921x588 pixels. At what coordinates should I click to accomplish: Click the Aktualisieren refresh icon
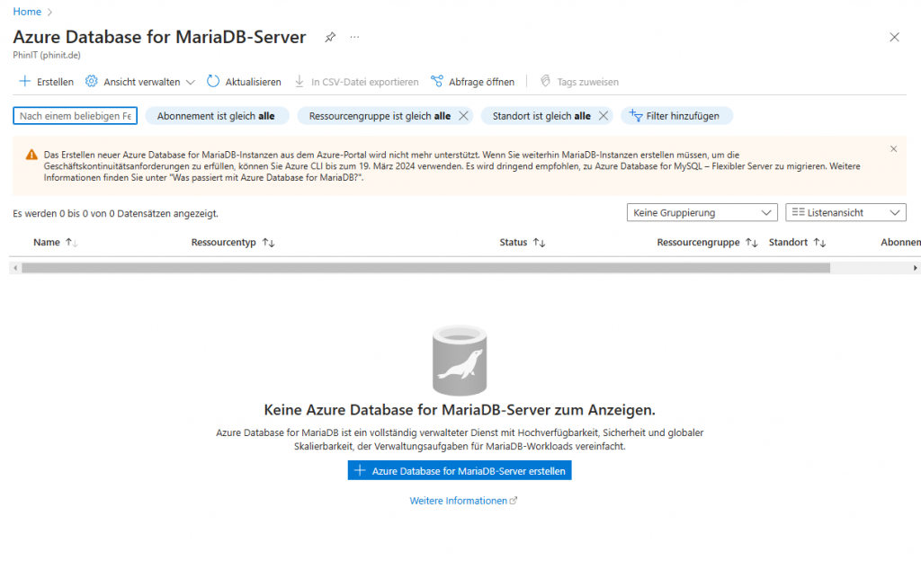(x=211, y=81)
